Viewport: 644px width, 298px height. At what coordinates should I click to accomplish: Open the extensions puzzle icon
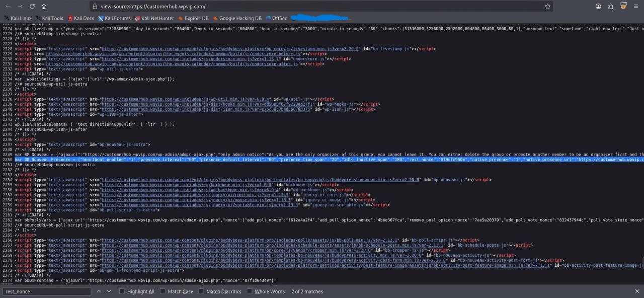point(610,7)
